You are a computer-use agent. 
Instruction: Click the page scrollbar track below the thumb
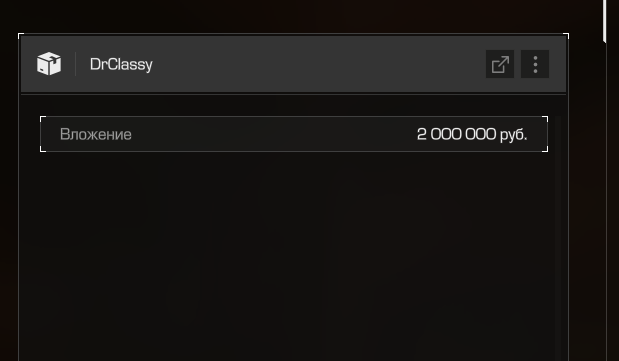click(605, 197)
